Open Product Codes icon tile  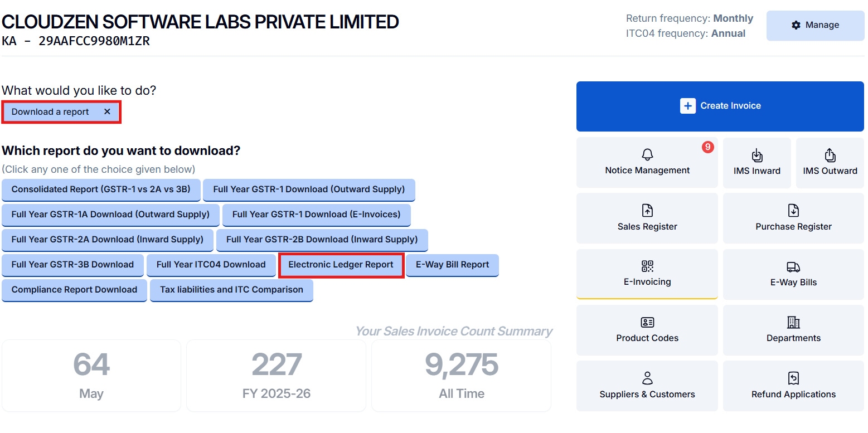point(647,322)
